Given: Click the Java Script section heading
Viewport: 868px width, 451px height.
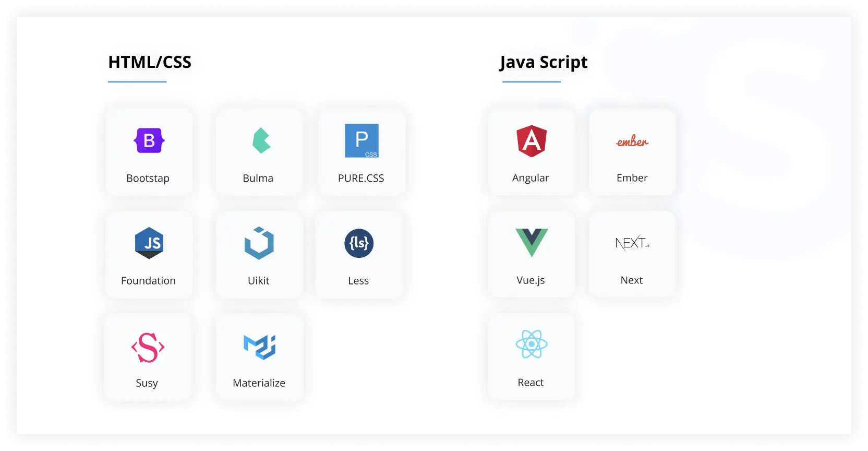Looking at the screenshot, I should 544,62.
